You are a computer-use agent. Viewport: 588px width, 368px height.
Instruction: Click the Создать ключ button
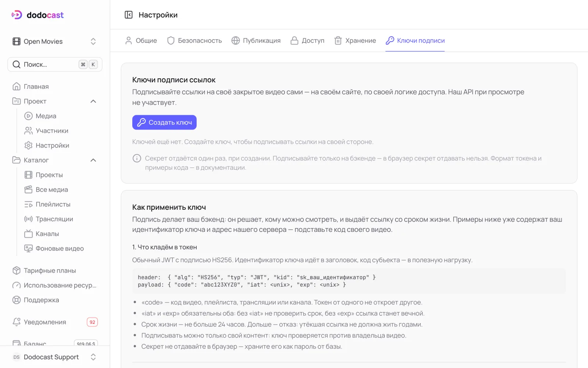coord(164,123)
